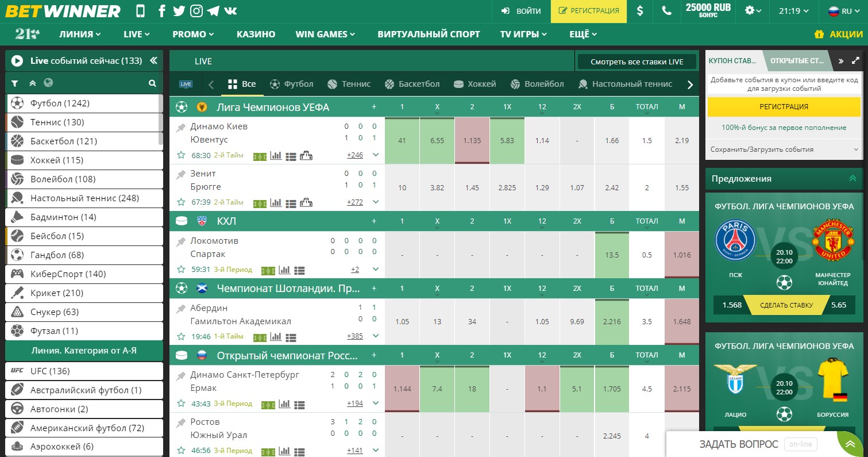Open the PROMO dropdown menu
The width and height of the screenshot is (868, 457).
[194, 34]
